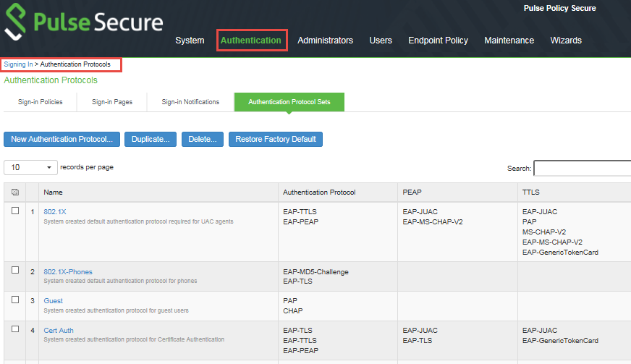The height and width of the screenshot is (364, 631).
Task: Follow the Signing In breadcrumb link
Action: tap(19, 64)
